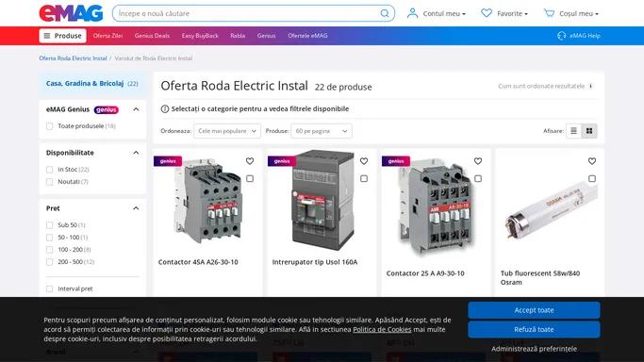Click the genius badge in eMAG Genius filter
Viewport: 644px width, 362px height.
click(x=107, y=109)
